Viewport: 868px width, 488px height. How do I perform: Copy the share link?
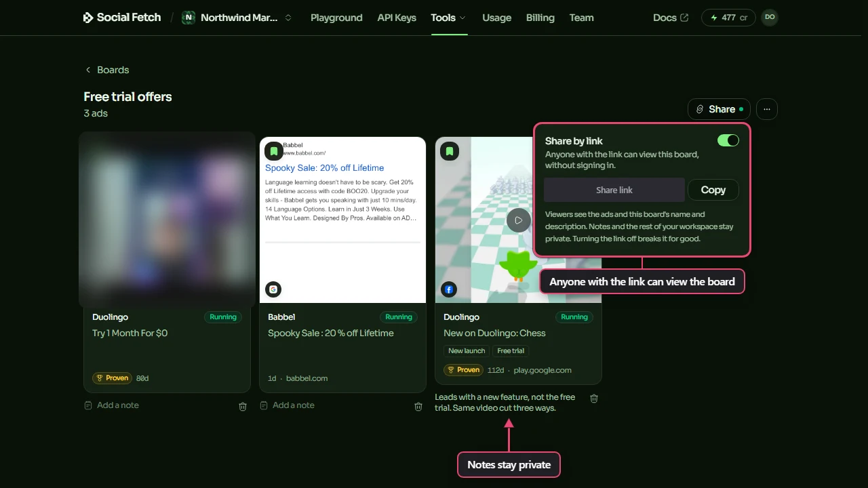tap(713, 190)
